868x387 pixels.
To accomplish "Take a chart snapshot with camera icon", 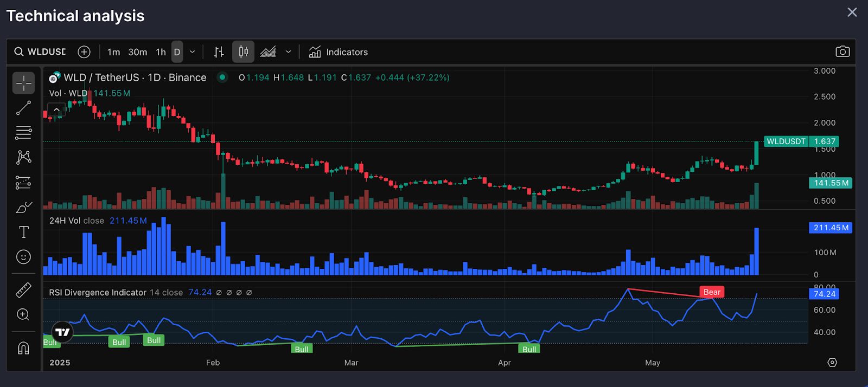I will pos(843,51).
